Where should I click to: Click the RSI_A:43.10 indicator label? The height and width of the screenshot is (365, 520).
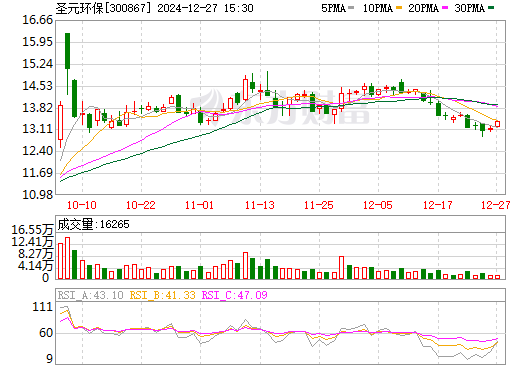90,295
